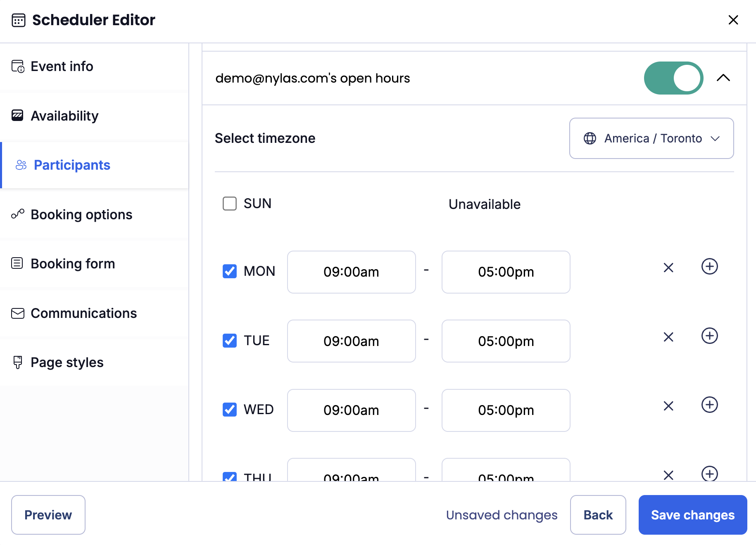756x545 pixels.
Task: Click the Scheduler Editor app icon
Action: click(18, 20)
